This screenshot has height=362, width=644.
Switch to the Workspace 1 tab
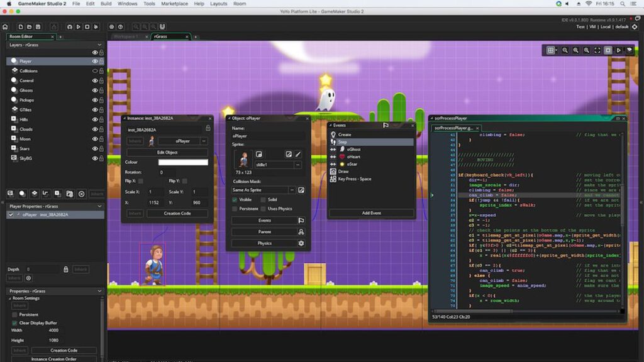coord(126,36)
